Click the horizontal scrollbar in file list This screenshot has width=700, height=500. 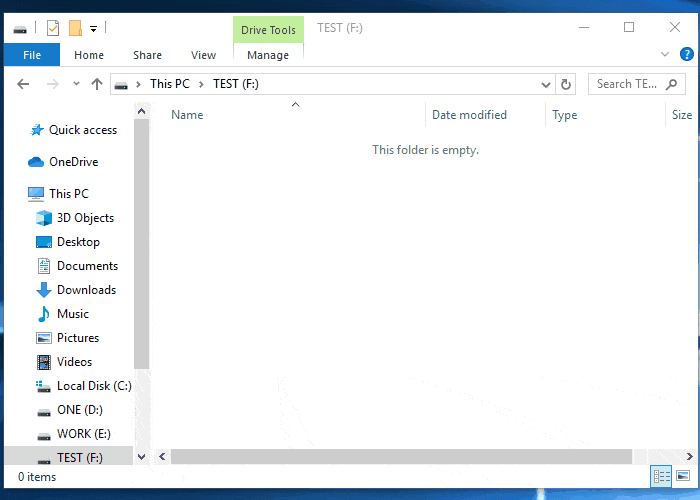pos(400,456)
